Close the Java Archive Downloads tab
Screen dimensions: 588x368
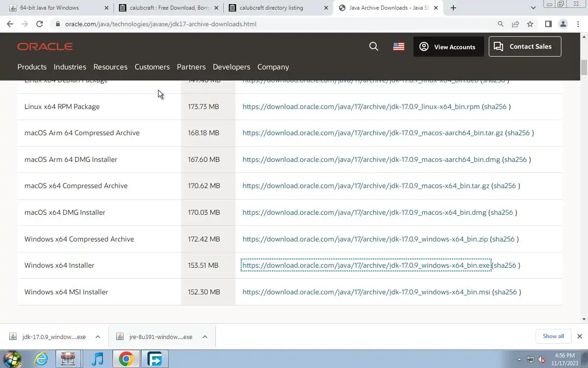tap(436, 8)
